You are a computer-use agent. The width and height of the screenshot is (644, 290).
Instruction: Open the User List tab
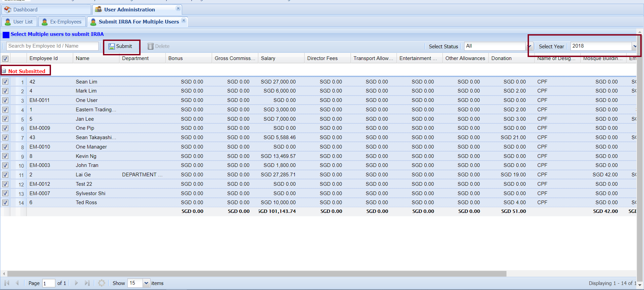pyautogui.click(x=19, y=22)
